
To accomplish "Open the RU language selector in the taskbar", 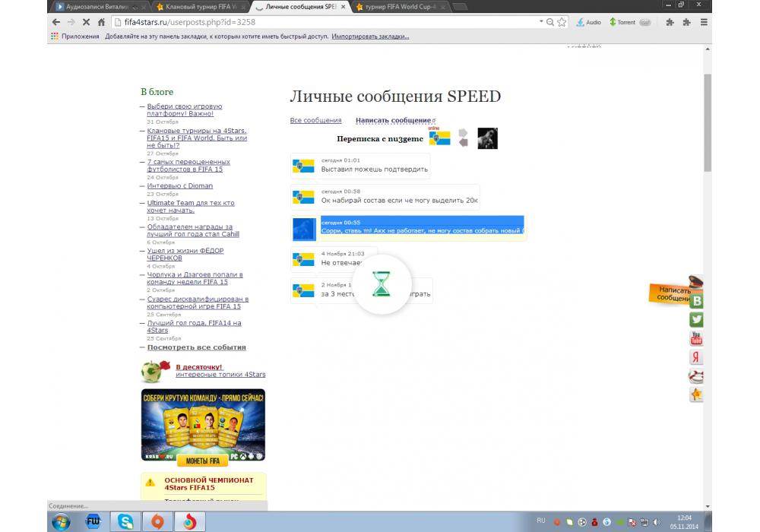I will tap(541, 521).
